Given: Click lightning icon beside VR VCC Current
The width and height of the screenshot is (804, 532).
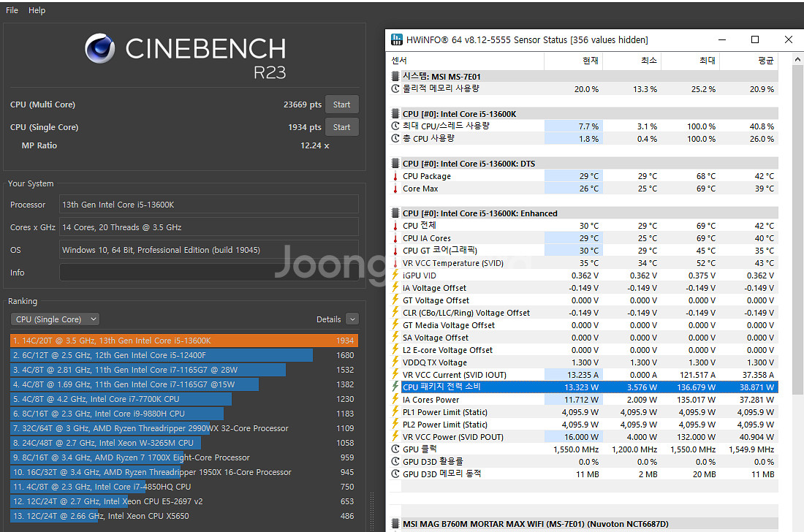Looking at the screenshot, I should 395,375.
